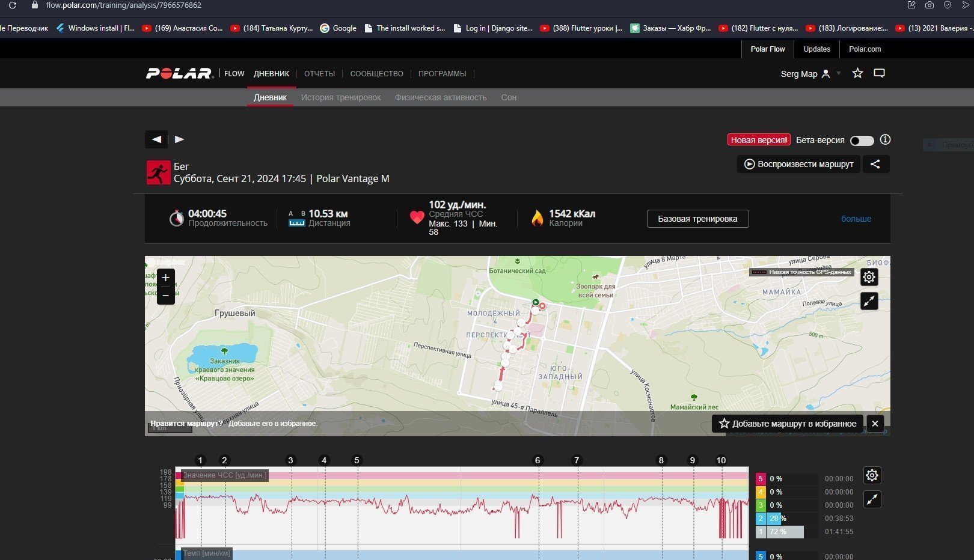This screenshot has height=560, width=974.
Task: Zoom in on the map
Action: 166,278
